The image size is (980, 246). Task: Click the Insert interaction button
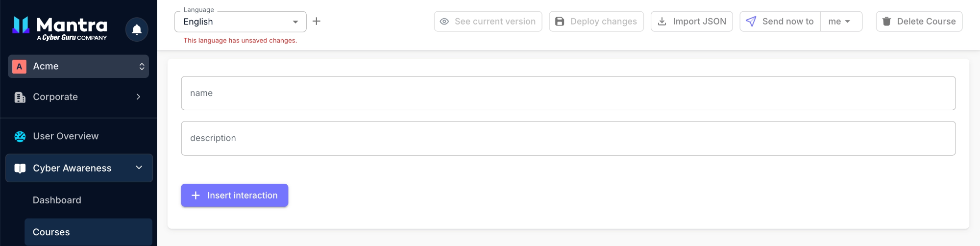tap(235, 196)
